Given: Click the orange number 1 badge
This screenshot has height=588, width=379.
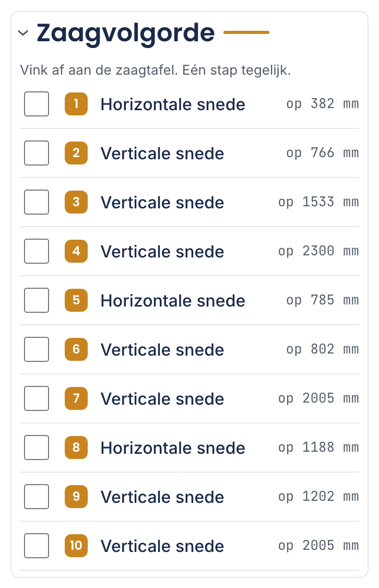Looking at the screenshot, I should pos(76,104).
